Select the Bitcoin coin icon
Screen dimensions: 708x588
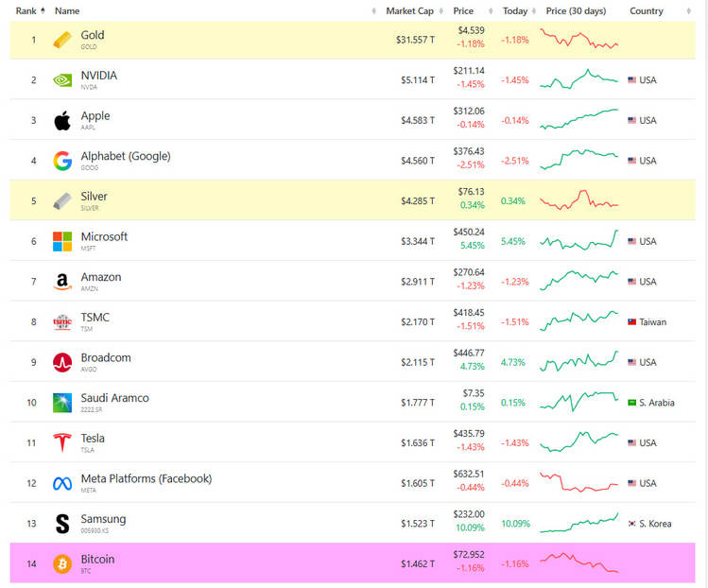pyautogui.click(x=62, y=563)
